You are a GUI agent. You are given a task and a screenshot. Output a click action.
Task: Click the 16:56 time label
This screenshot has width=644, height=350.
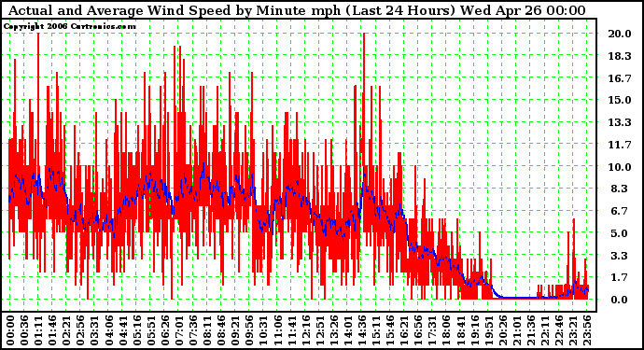point(418,330)
